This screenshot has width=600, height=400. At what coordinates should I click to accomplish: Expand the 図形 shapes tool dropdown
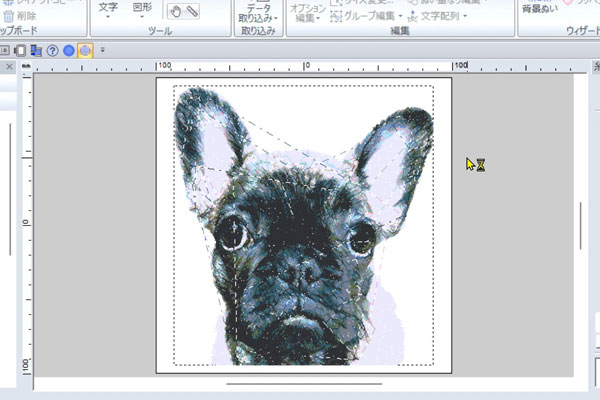pos(142,10)
